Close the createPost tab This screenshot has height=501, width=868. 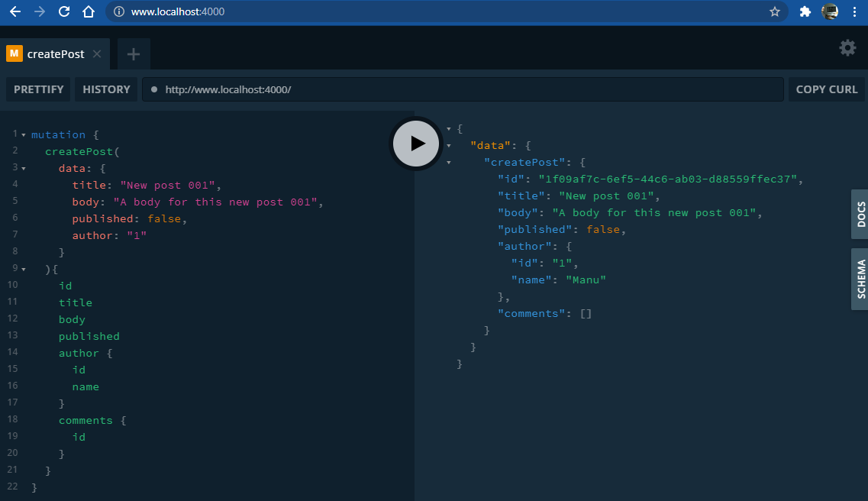tap(97, 53)
